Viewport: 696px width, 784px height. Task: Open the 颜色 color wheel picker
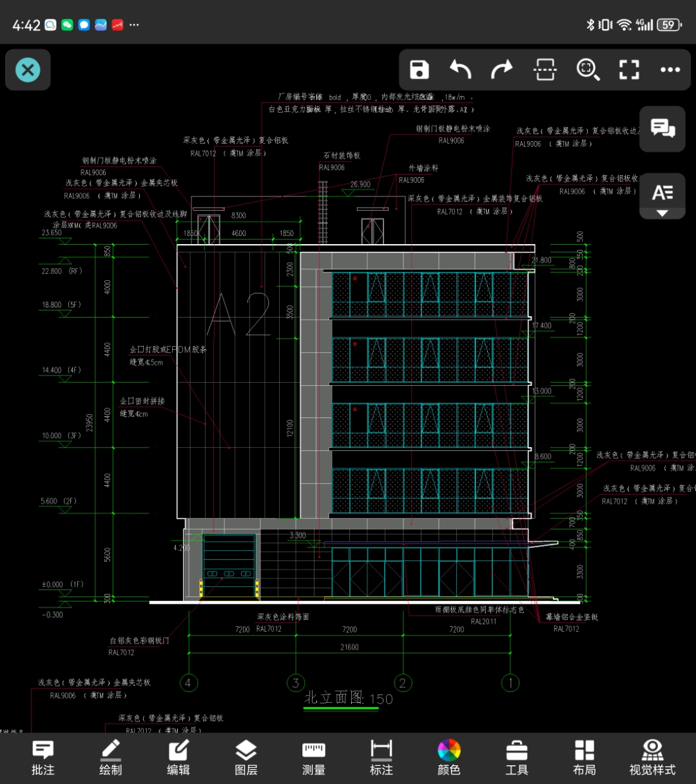click(x=449, y=758)
